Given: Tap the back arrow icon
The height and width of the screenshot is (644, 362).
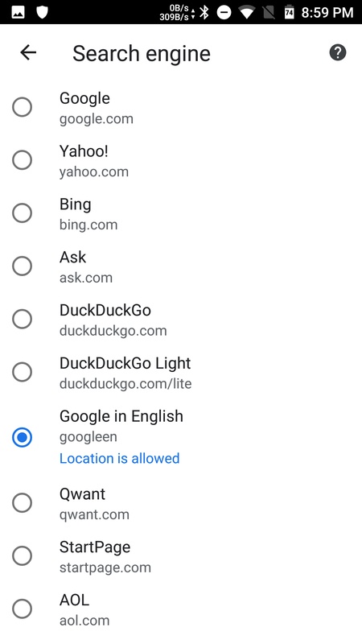Looking at the screenshot, I should (28, 52).
